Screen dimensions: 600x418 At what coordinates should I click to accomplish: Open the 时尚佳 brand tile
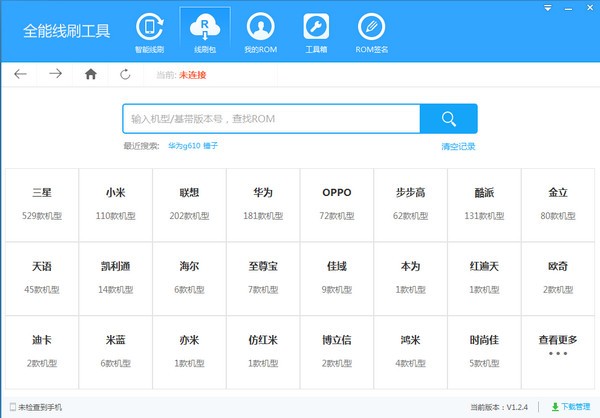click(x=484, y=353)
